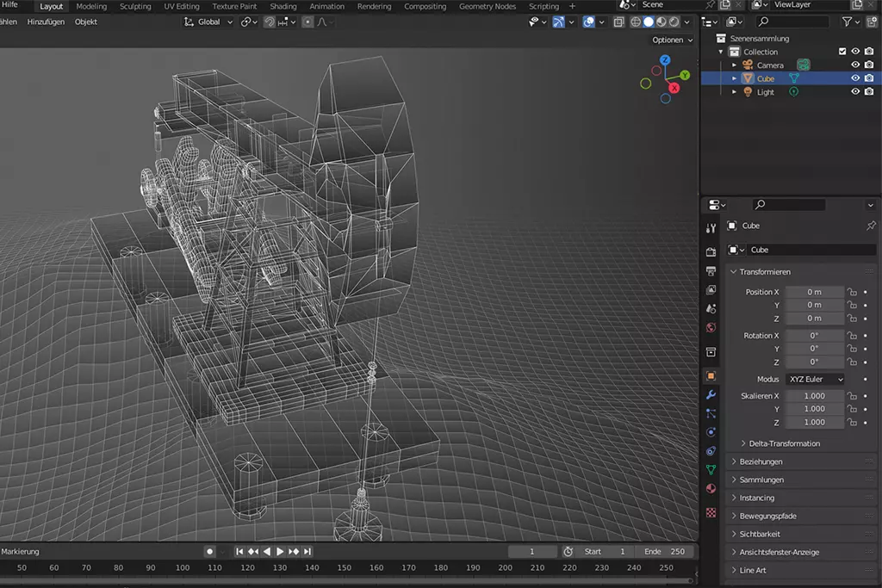Open the Hinzufügen menu
This screenshot has height=588, width=882.
[46, 22]
